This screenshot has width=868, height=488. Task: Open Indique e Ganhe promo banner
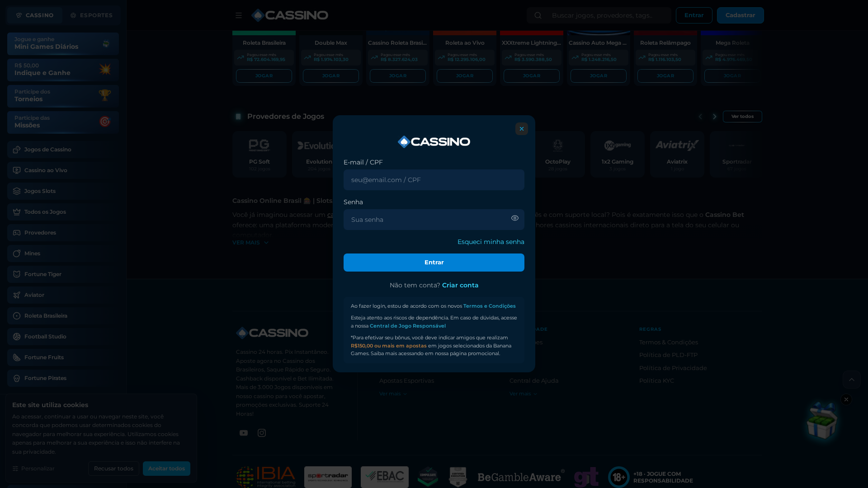63,70
